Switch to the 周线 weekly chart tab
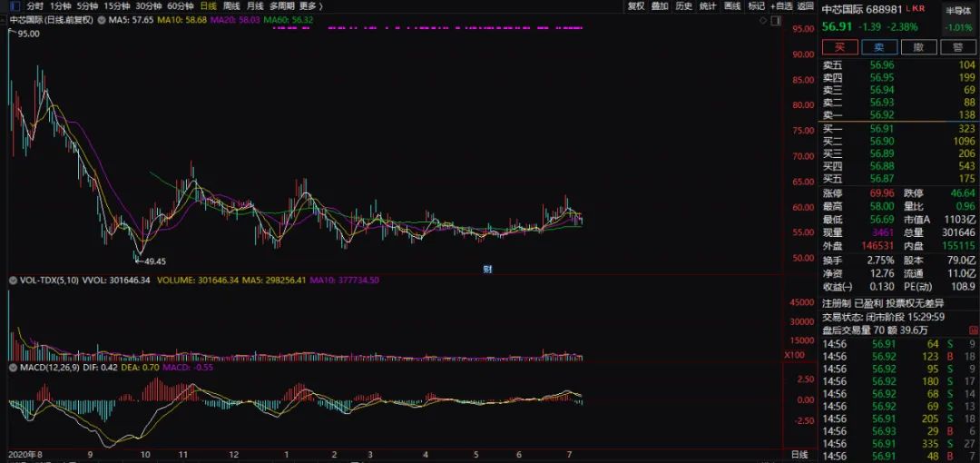 [x=231, y=5]
